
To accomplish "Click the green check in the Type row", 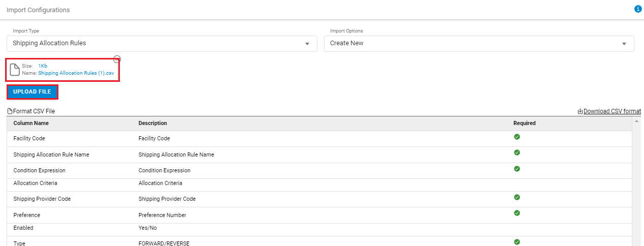I will 517,242.
